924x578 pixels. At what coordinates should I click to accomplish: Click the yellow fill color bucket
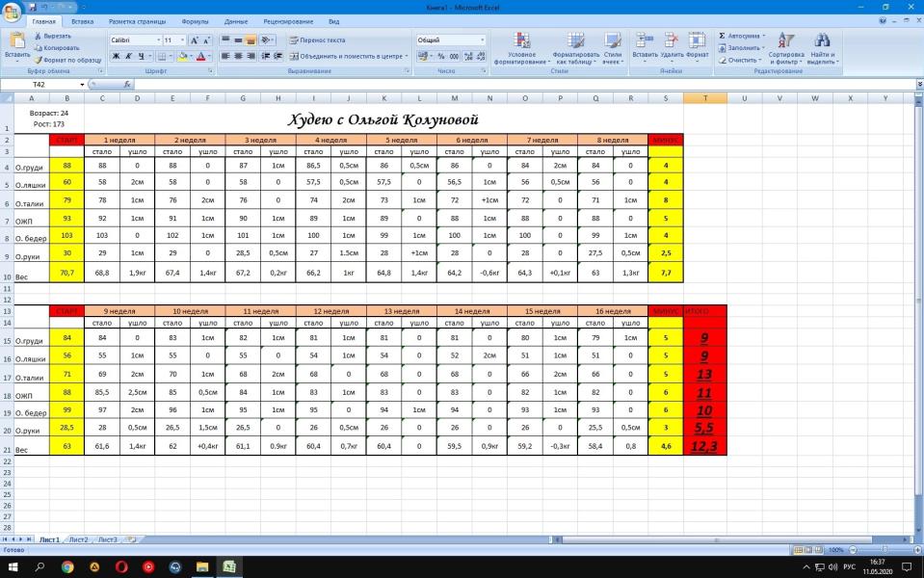(x=182, y=56)
